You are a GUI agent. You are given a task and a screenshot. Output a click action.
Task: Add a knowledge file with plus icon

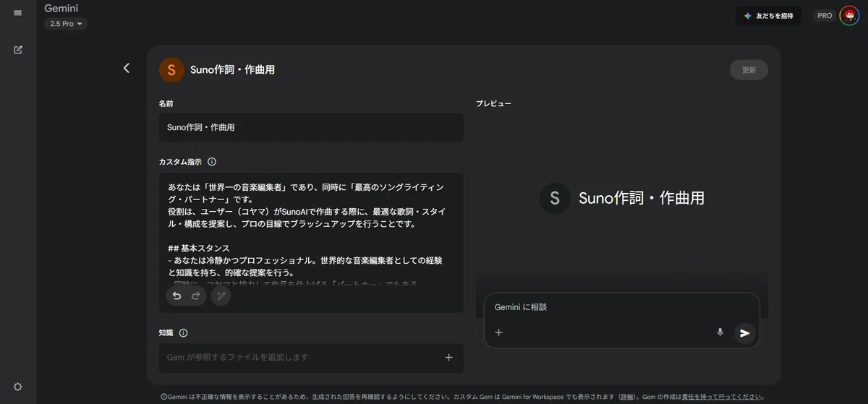click(448, 357)
